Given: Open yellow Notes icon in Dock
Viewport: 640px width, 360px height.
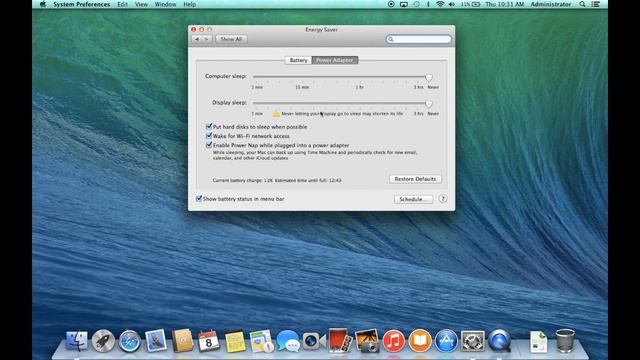Looking at the screenshot, I should (x=235, y=341).
